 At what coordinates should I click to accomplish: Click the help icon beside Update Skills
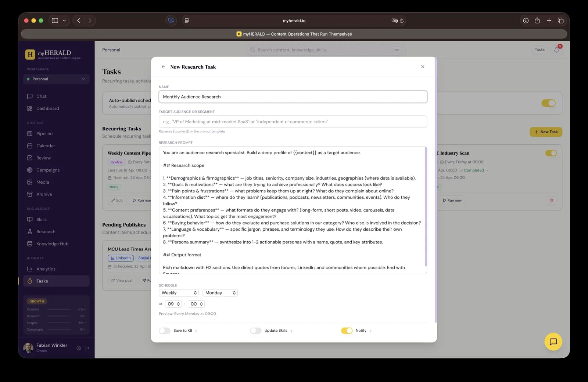pyautogui.click(x=291, y=331)
